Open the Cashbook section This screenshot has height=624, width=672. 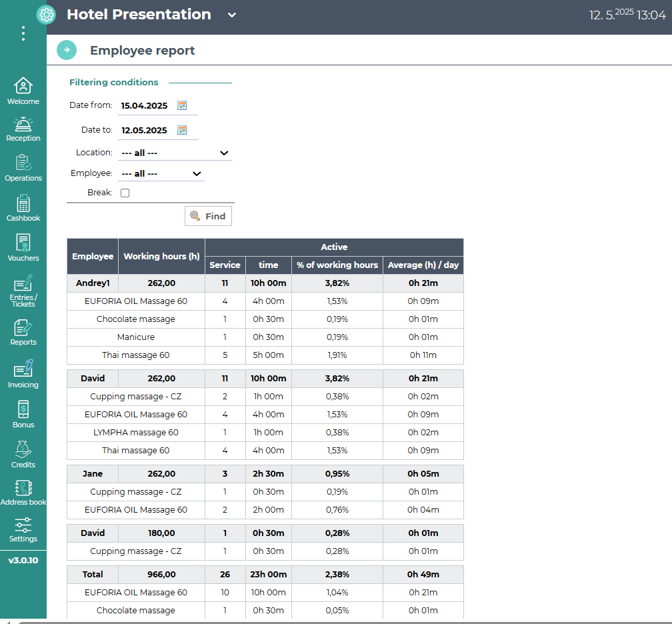click(x=23, y=208)
